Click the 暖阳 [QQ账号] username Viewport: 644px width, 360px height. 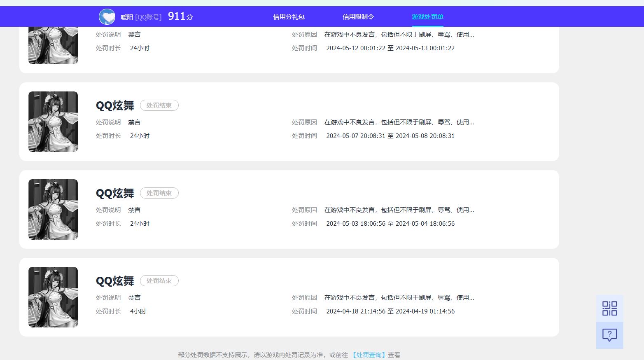143,17
